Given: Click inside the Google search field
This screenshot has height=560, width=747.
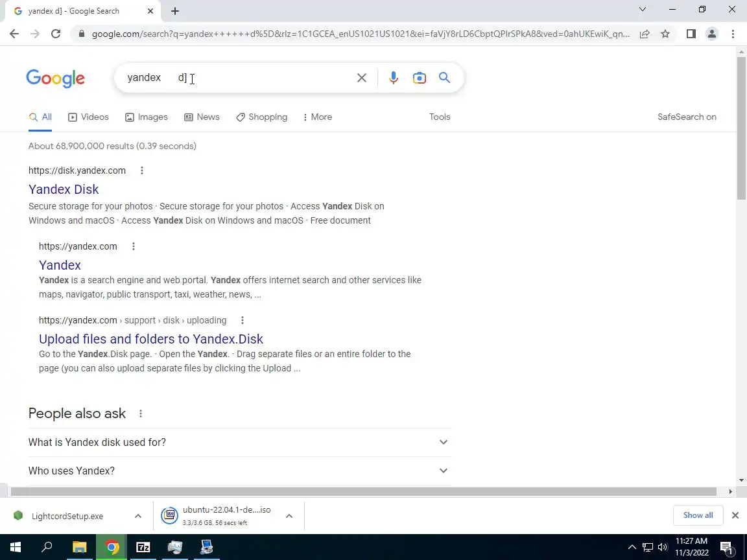Looking at the screenshot, I should pos(238,78).
